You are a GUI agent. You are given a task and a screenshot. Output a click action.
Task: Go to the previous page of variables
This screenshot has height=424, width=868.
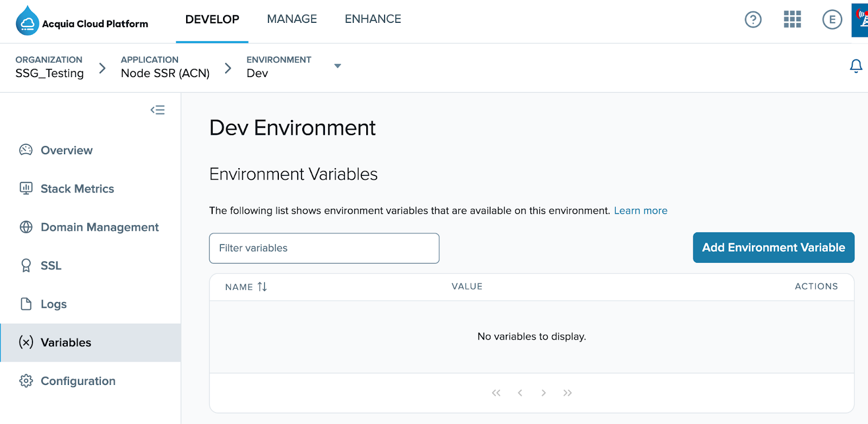(520, 393)
